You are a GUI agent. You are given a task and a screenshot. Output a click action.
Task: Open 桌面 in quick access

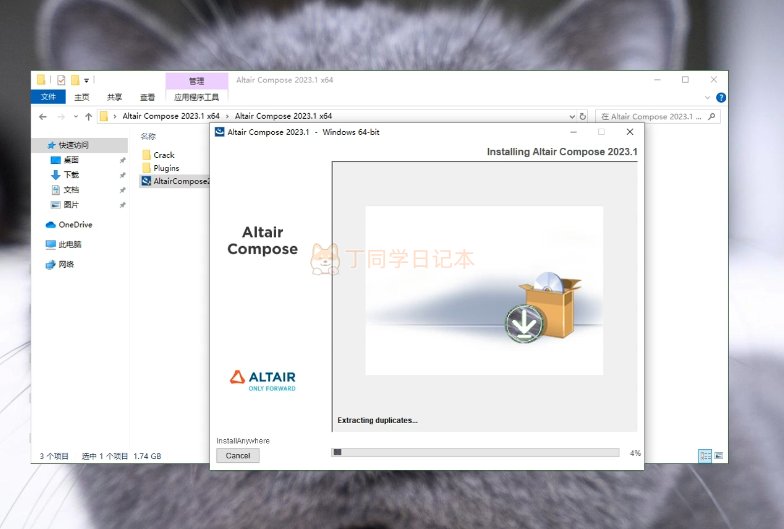(x=71, y=160)
